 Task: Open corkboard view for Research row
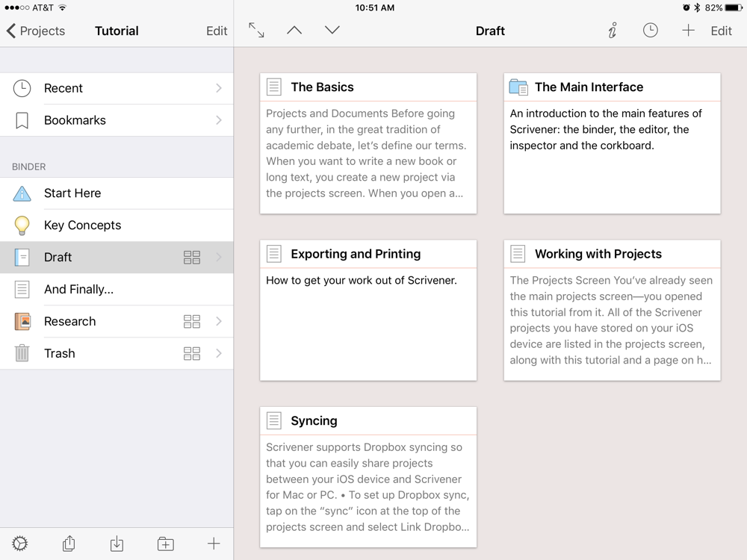192,321
